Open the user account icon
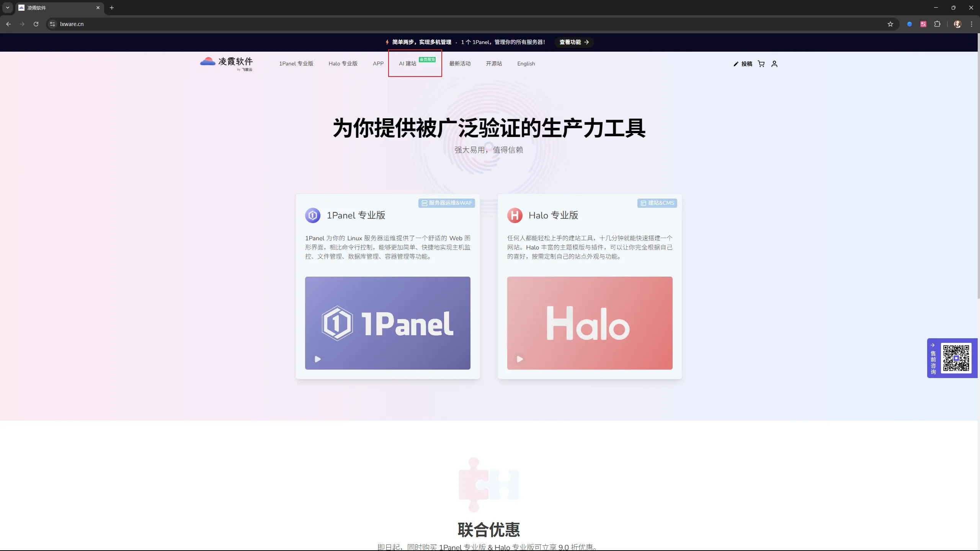Image resolution: width=980 pixels, height=551 pixels. point(774,64)
